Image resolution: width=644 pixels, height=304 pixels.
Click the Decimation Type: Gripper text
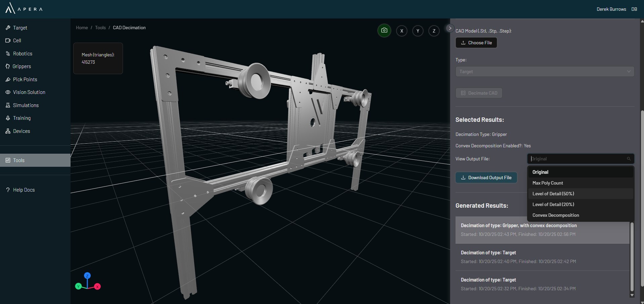click(481, 135)
